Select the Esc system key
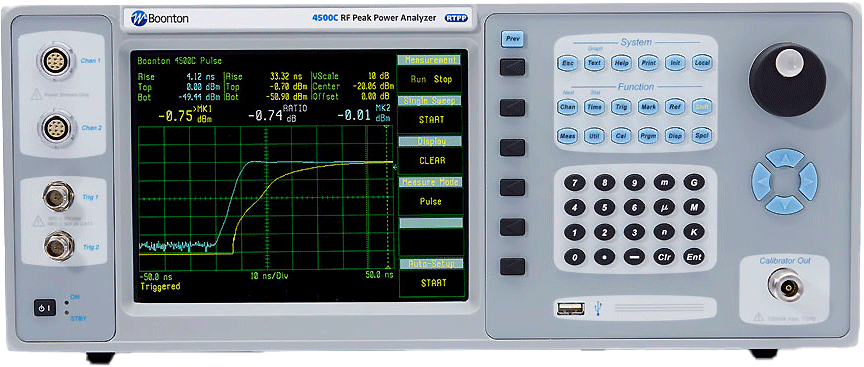 [566, 63]
